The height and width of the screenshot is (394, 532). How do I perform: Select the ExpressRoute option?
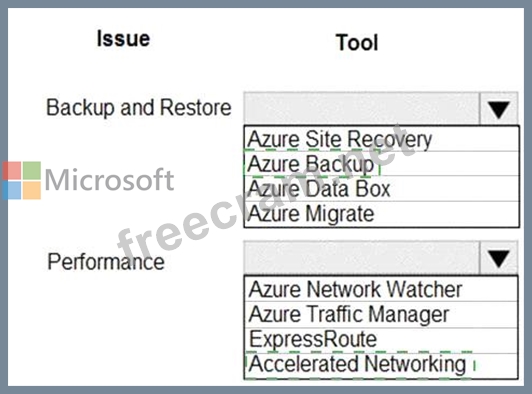tap(381, 340)
